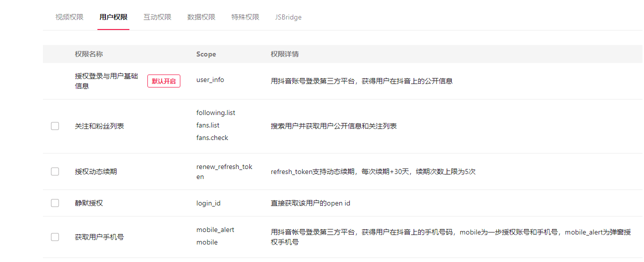Viewport: 644px width, 262px height.
Task: Check the 关注和粉丝列表 checkbox
Action: [x=55, y=126]
